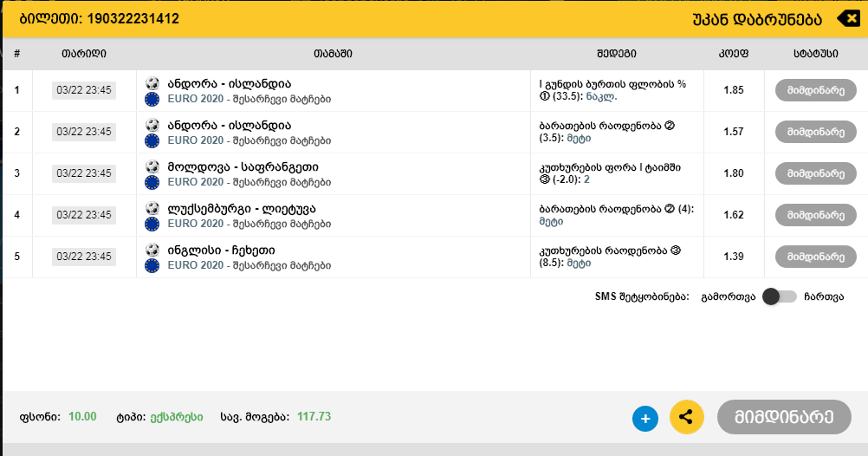Click მიმდინარე status button in row 4

pyautogui.click(x=815, y=215)
